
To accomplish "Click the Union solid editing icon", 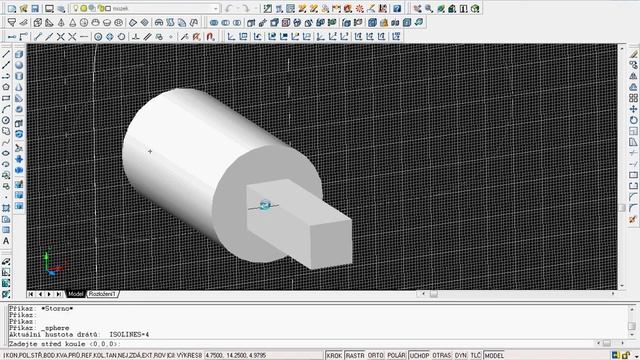I will (x=214, y=22).
